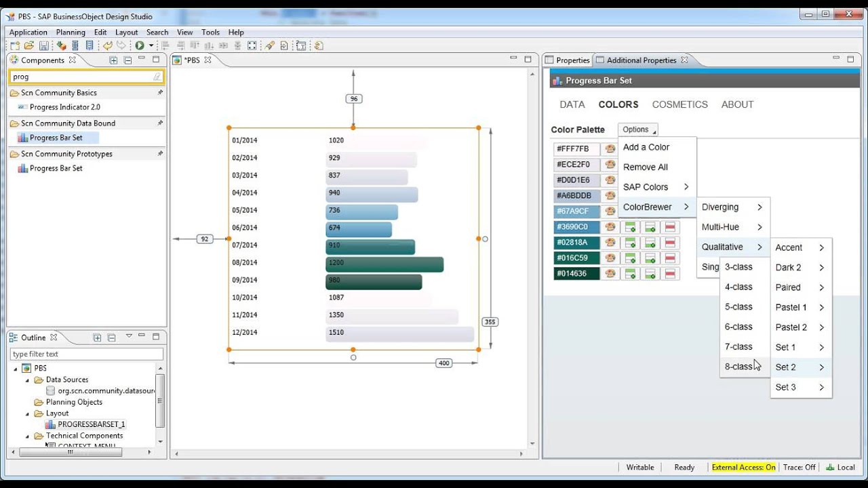Click the Expand All icon in the Components panel
The height and width of the screenshot is (488, 868).
point(113,60)
